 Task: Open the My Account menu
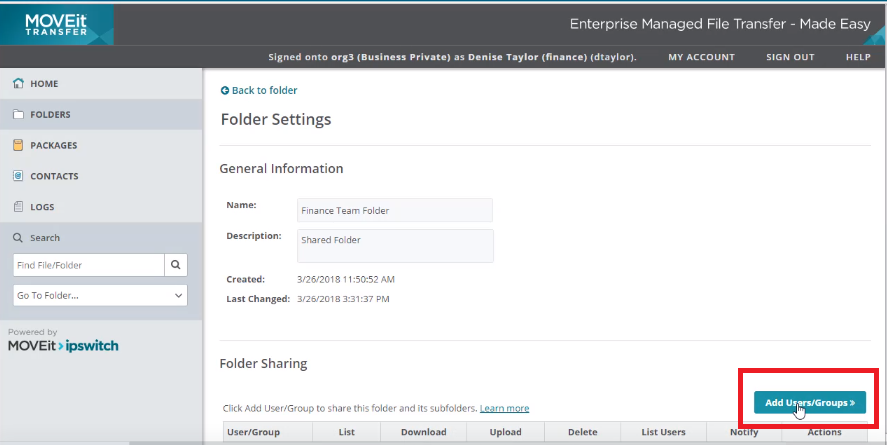[701, 58]
